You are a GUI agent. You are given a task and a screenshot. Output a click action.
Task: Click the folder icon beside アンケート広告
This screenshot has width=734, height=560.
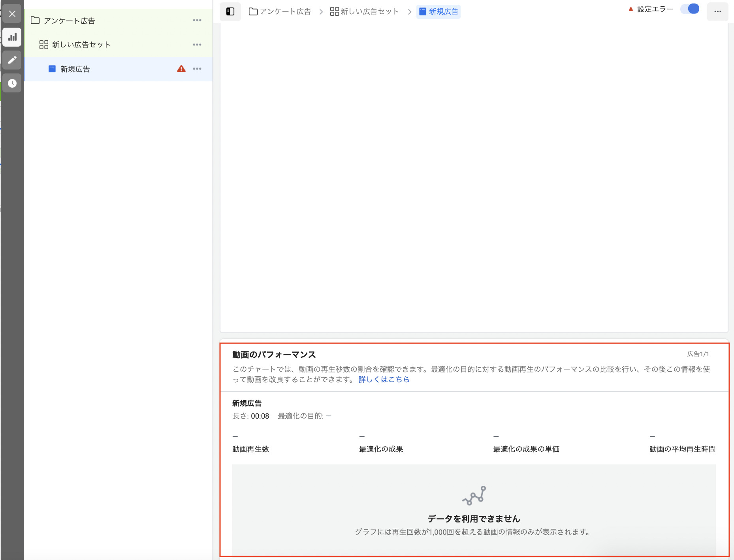pos(35,21)
